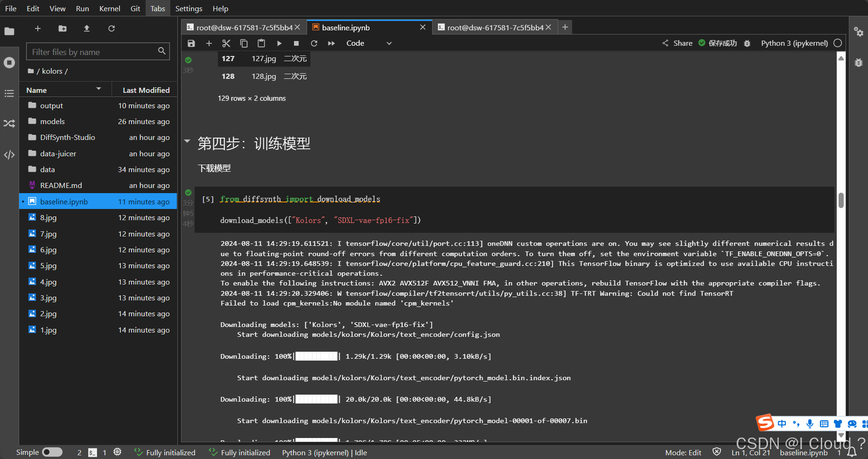Save the baseline.ipynb notebook

click(191, 43)
